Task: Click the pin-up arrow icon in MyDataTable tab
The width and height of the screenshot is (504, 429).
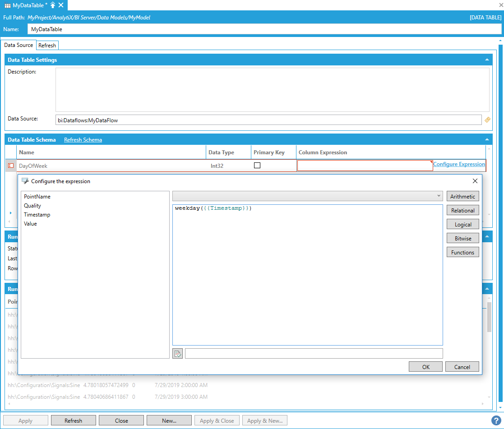Action: (x=53, y=5)
